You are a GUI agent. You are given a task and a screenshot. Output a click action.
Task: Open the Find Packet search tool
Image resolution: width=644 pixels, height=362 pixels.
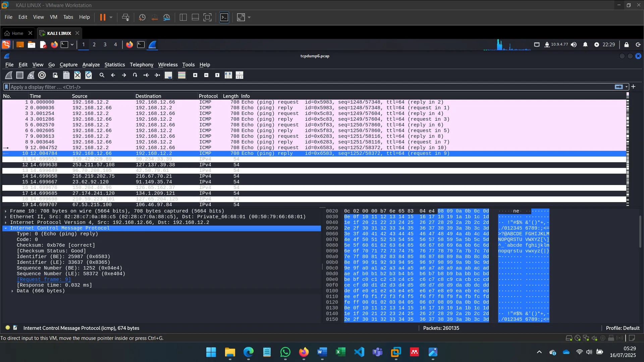[x=102, y=75]
